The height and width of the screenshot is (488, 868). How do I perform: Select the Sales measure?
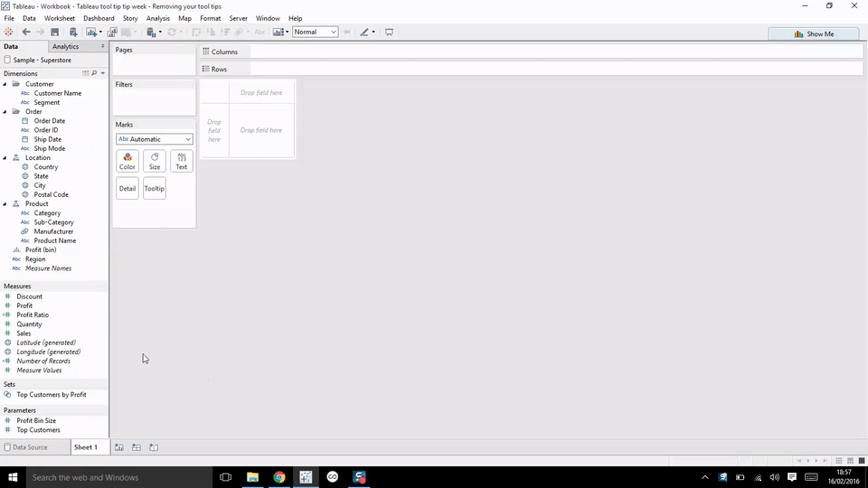coord(24,333)
